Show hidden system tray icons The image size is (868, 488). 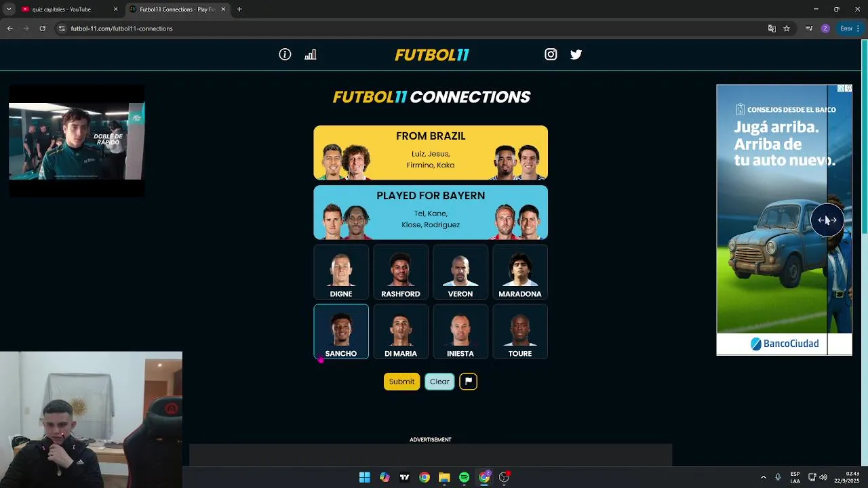pyautogui.click(x=763, y=477)
